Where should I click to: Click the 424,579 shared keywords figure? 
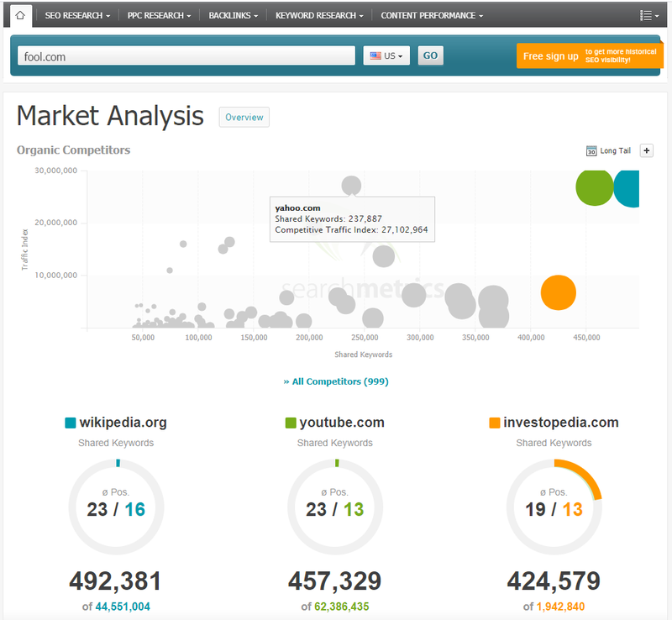(554, 581)
